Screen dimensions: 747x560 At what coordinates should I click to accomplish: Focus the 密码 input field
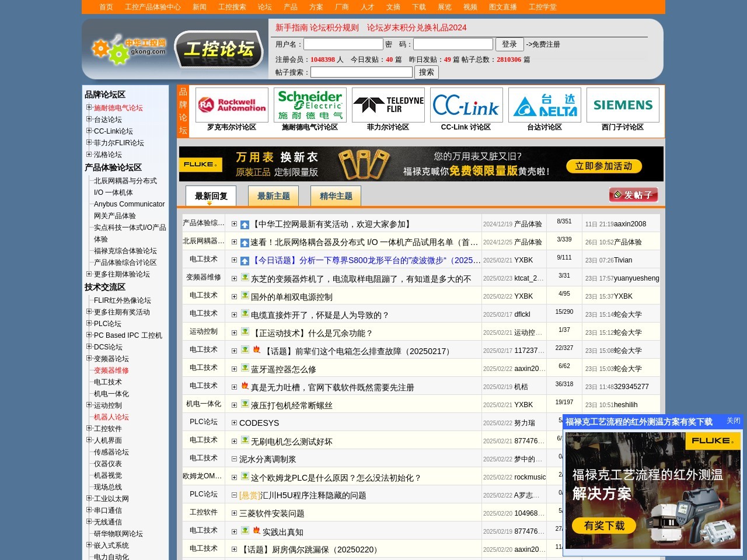pyautogui.click(x=453, y=44)
